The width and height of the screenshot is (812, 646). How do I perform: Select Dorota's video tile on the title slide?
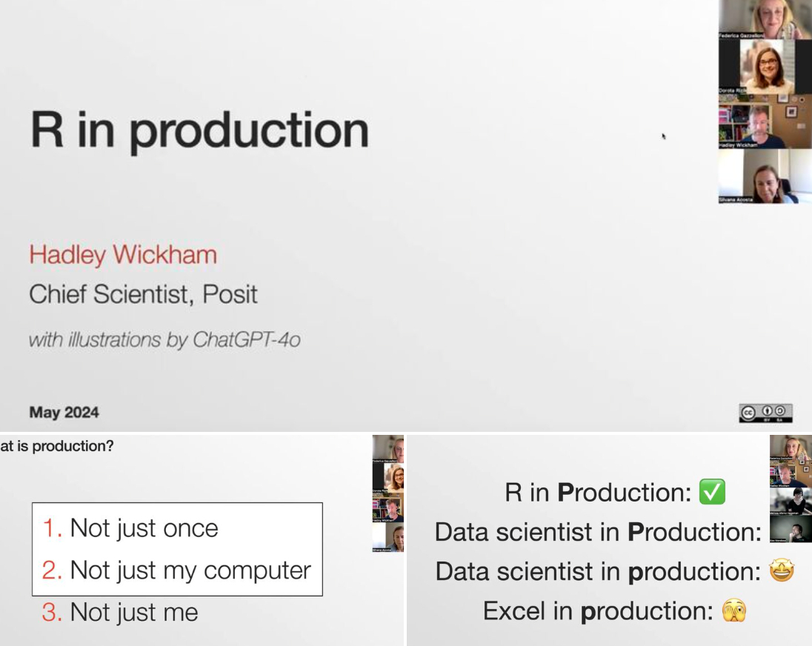pos(765,67)
